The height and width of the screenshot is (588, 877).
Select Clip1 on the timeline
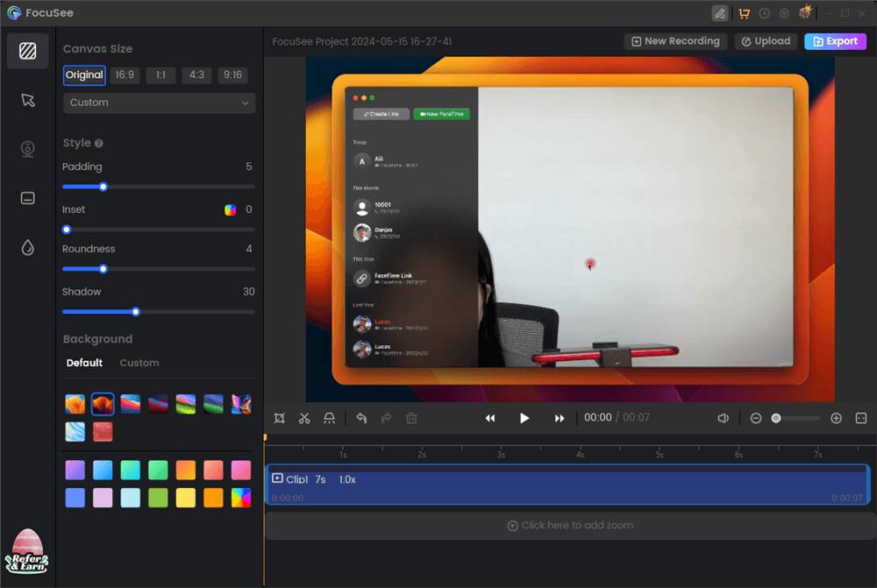click(x=567, y=485)
